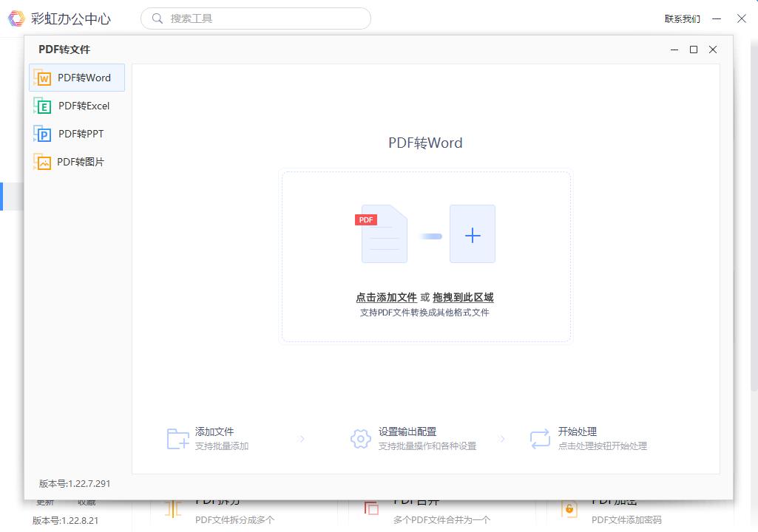Click the chevron after 设置输出配置

click(x=503, y=438)
